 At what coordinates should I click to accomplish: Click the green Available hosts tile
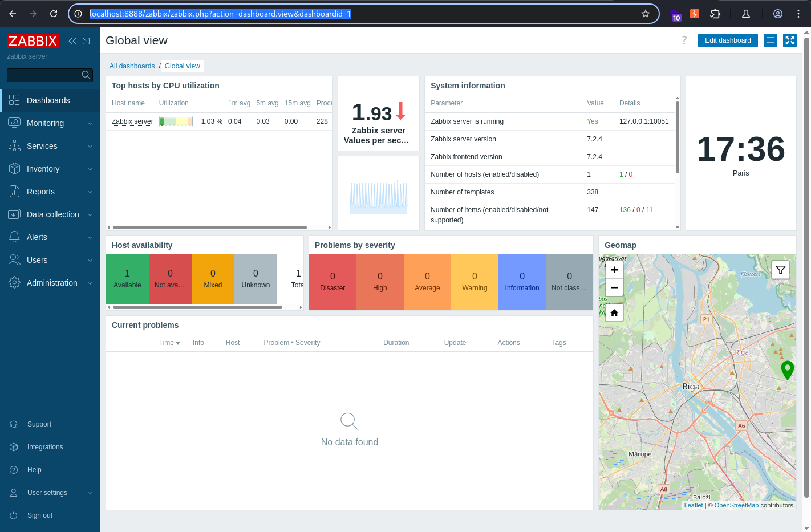tap(127, 279)
